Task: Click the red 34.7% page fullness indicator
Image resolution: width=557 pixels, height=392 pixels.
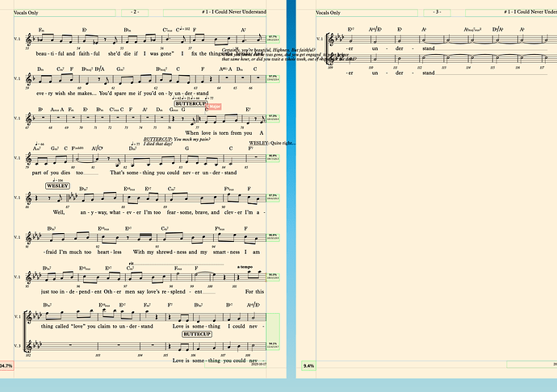Action: pyautogui.click(x=6, y=365)
